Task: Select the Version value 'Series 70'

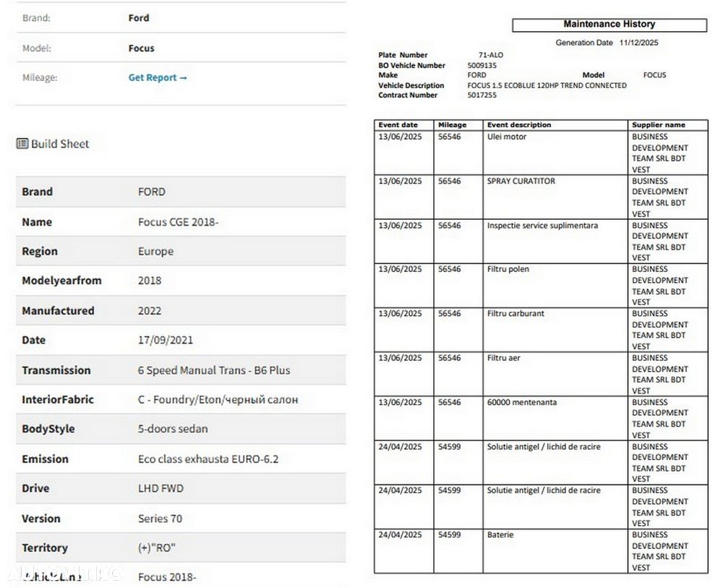Action: click(160, 519)
